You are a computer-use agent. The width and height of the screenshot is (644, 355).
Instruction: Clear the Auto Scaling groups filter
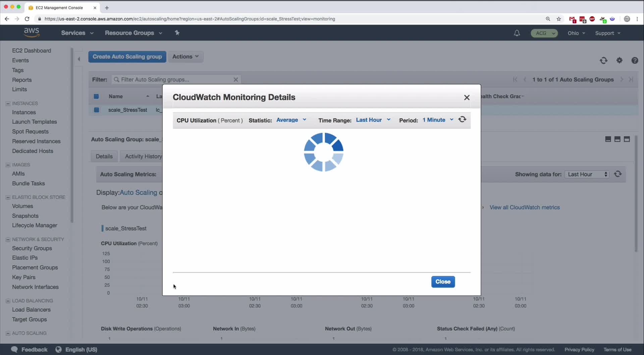point(236,80)
